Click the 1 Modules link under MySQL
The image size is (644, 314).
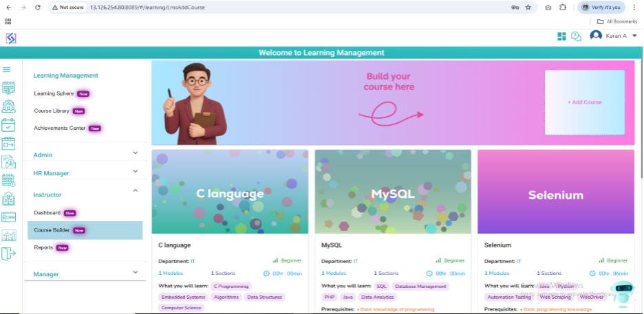334,273
